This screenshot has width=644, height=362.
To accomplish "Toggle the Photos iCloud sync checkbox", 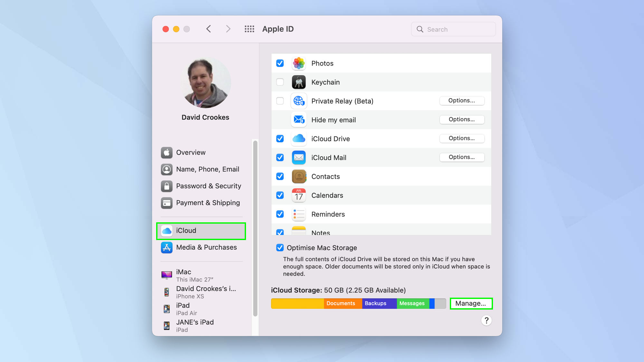I will (280, 63).
